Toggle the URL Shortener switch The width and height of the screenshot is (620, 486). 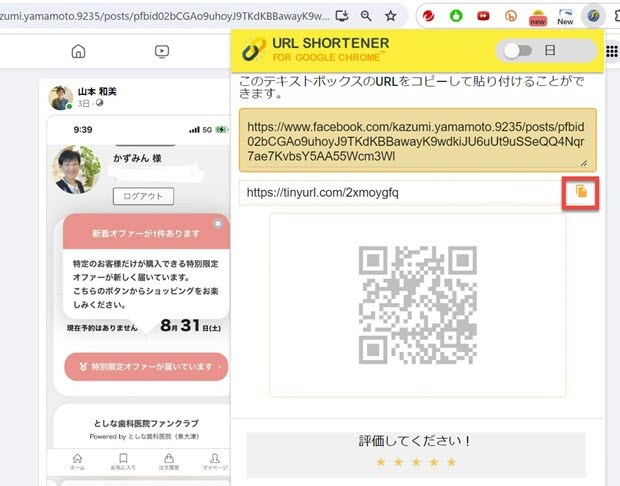click(518, 50)
